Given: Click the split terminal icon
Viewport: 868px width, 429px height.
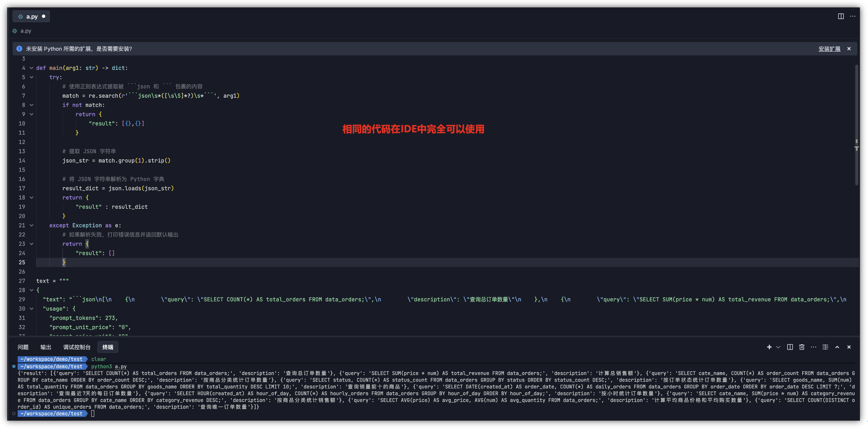Looking at the screenshot, I should point(790,347).
